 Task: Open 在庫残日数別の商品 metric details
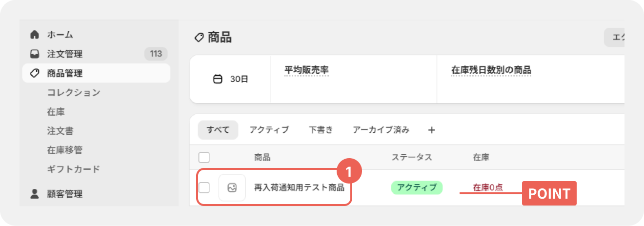(x=491, y=70)
